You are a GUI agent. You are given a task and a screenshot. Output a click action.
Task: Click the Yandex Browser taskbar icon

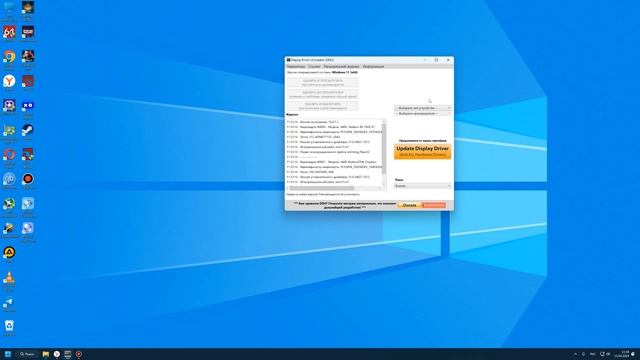57,354
